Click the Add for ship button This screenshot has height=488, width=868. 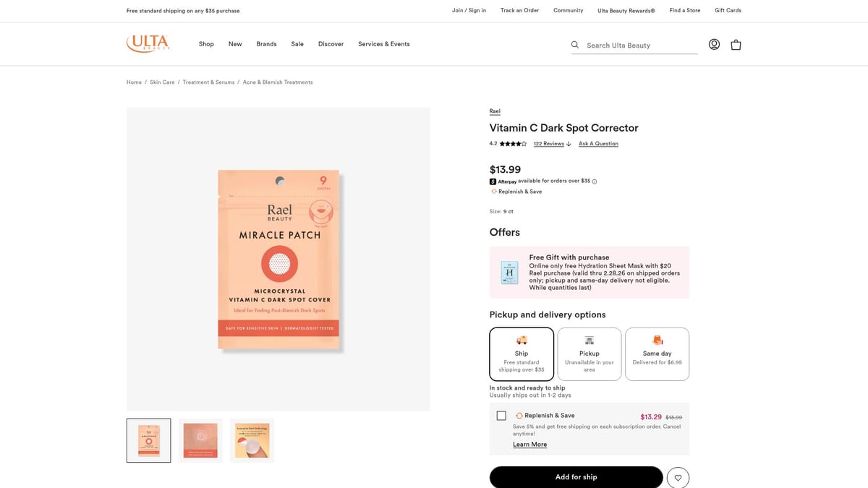[576, 477]
